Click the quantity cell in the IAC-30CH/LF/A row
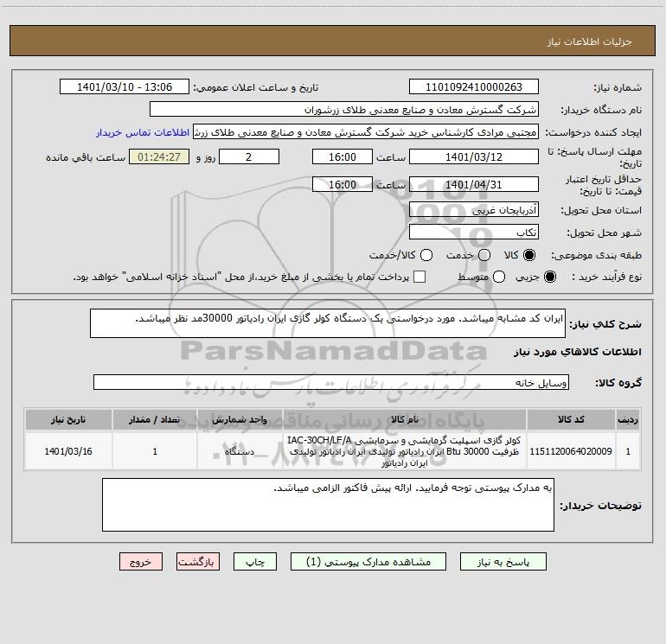The image size is (666, 644). (x=155, y=451)
